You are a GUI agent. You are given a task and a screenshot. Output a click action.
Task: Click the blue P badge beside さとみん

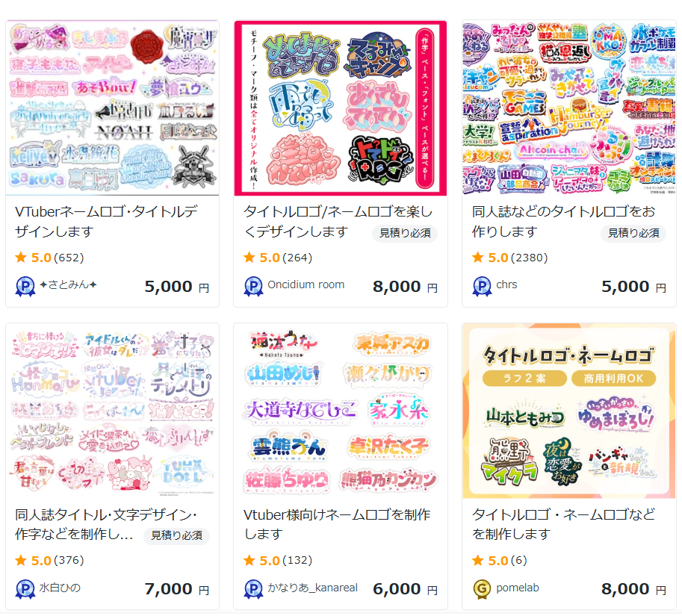click(25, 287)
